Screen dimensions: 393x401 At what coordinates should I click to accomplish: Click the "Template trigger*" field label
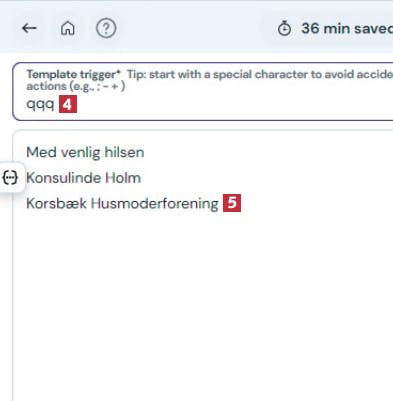[73, 74]
